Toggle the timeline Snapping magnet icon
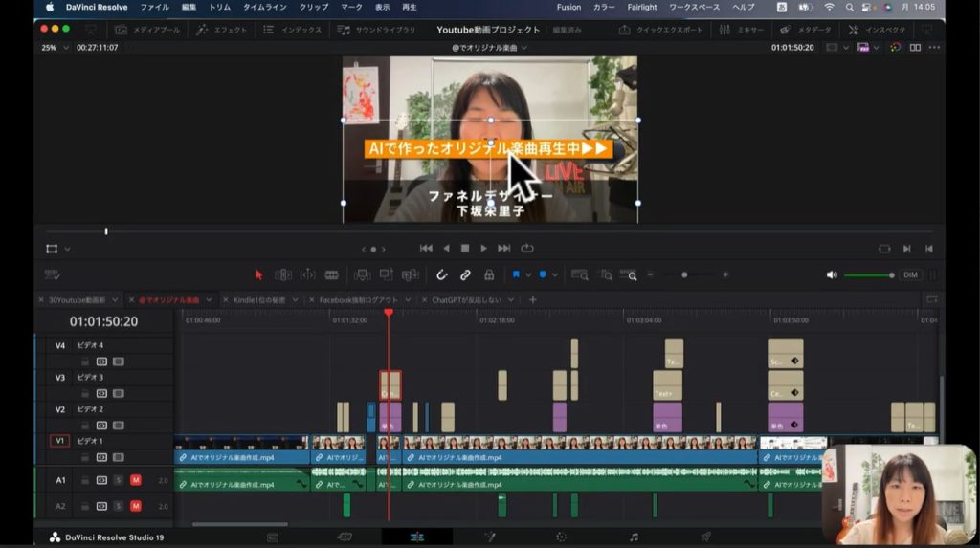This screenshot has width=980, height=548. point(441,274)
